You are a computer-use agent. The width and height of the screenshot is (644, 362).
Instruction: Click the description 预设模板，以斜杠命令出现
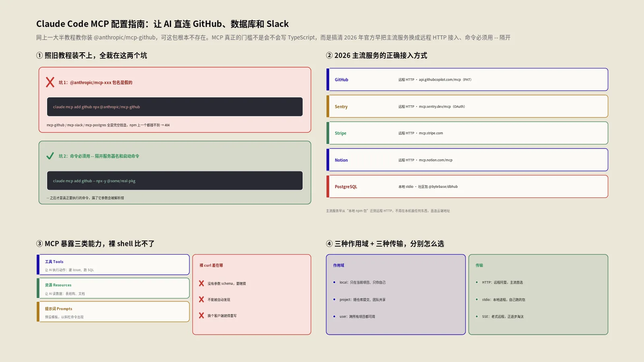[x=64, y=317]
